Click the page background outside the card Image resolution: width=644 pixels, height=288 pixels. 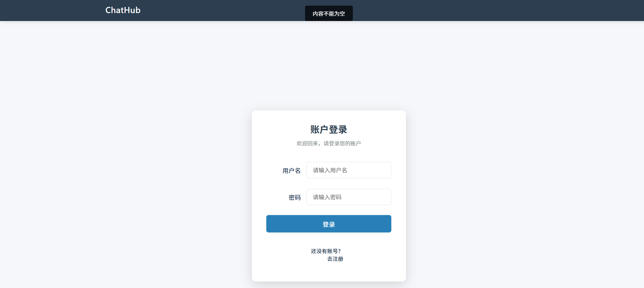click(x=128, y=154)
